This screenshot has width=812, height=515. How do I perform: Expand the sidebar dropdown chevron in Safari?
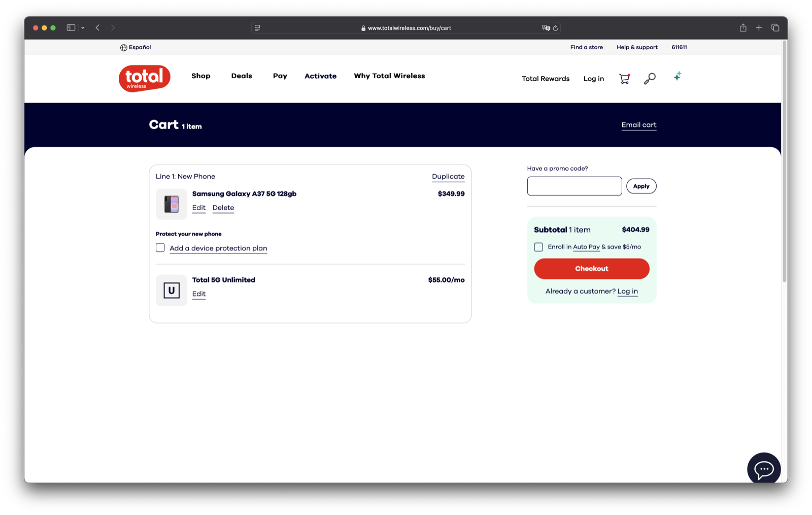coord(83,28)
